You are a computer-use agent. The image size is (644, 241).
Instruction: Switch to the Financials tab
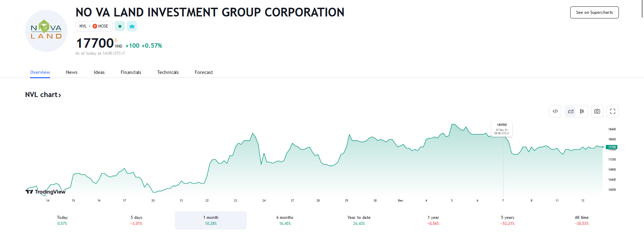(131, 72)
